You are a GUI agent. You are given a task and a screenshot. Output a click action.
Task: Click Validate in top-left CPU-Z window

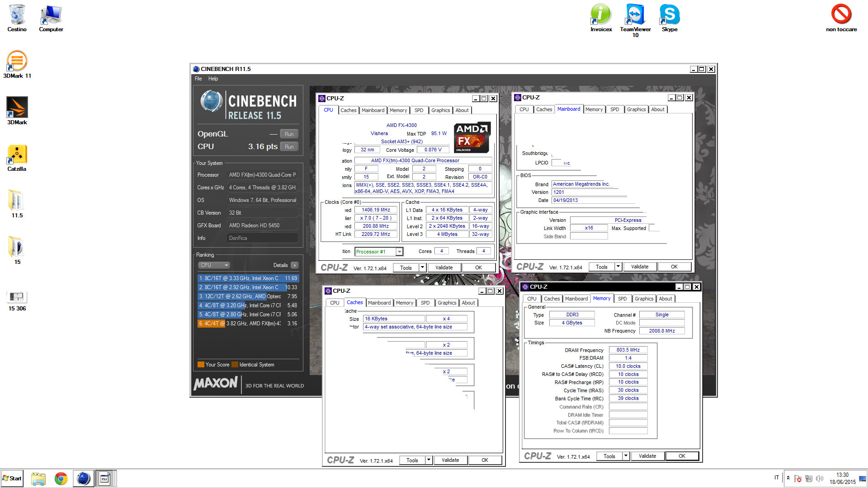tap(444, 267)
